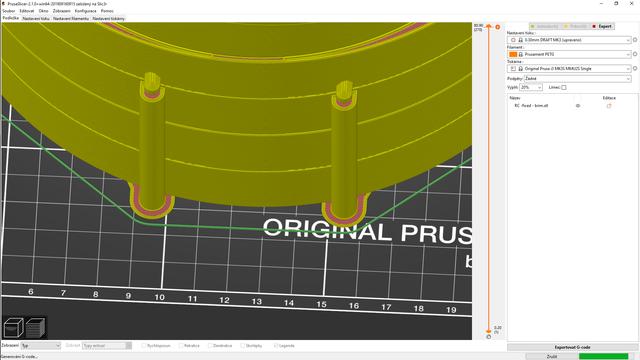Enable the Retrakce checkbox
Image resolution: width=640 pixels, height=360 pixels.
pyautogui.click(x=181, y=346)
